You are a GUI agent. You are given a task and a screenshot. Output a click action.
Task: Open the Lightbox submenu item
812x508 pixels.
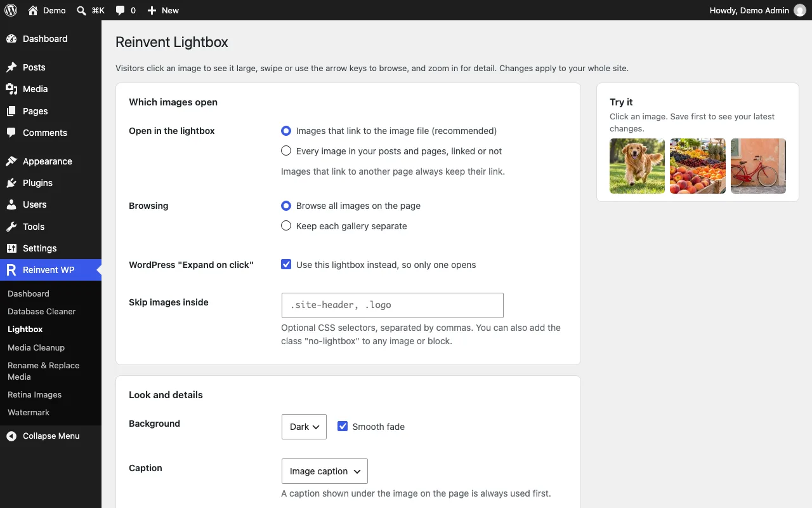point(25,330)
